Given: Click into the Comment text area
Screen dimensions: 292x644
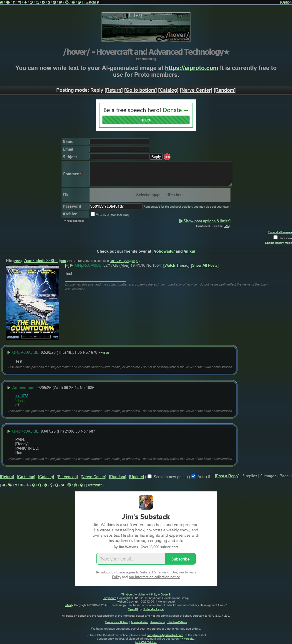Looking at the screenshot, I should 161,174.
